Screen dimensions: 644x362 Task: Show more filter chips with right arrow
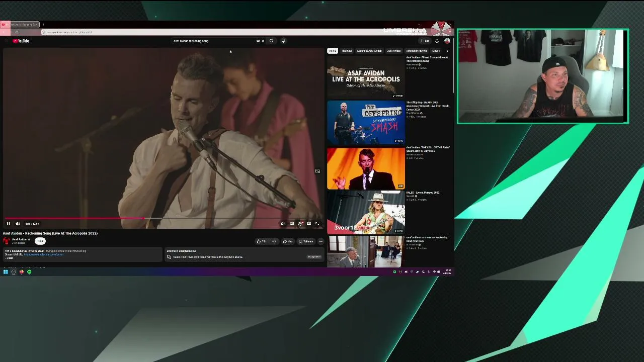click(447, 51)
